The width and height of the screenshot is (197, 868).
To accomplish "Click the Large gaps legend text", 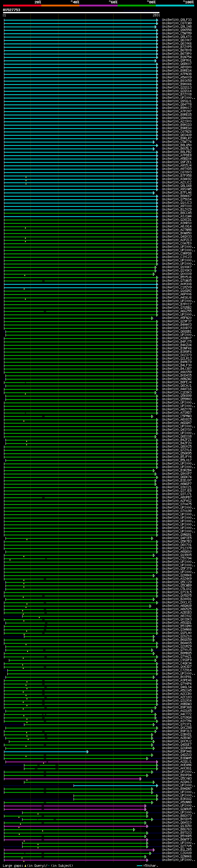I will pyautogui.click(x=38, y=866).
